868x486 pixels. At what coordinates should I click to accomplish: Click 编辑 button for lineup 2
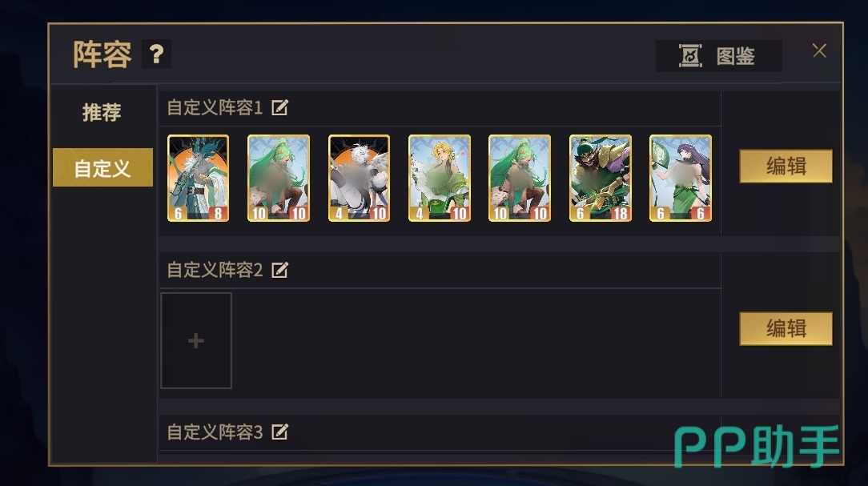[786, 329]
